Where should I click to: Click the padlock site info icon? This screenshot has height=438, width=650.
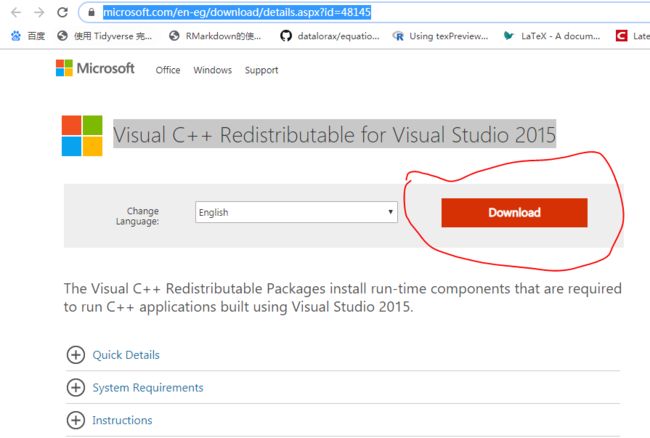91,12
